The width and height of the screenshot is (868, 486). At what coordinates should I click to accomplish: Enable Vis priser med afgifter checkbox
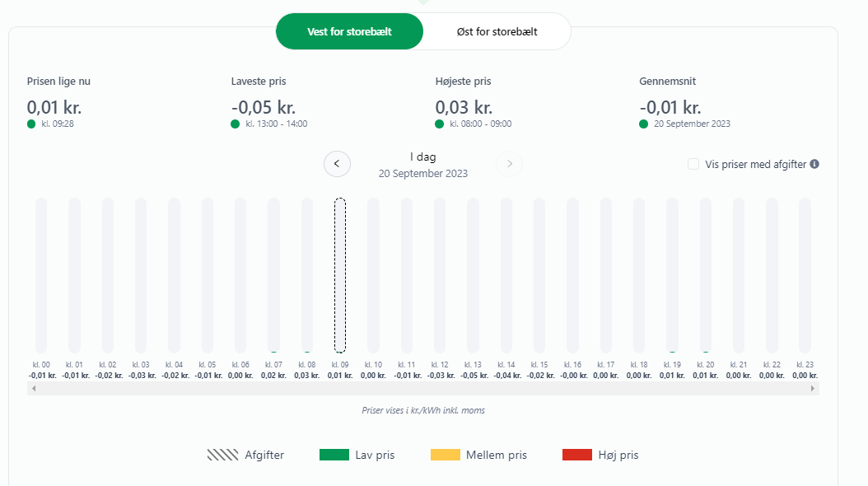[x=693, y=164]
